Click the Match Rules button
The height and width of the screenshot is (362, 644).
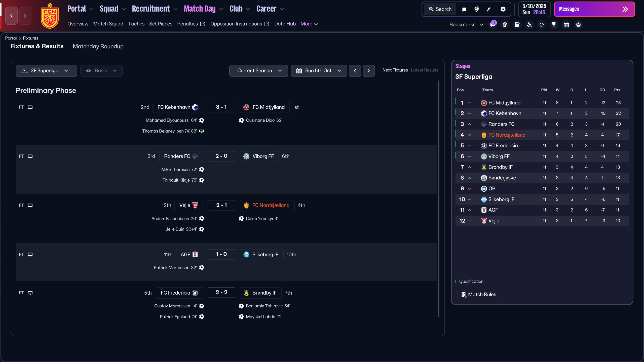[479, 294]
